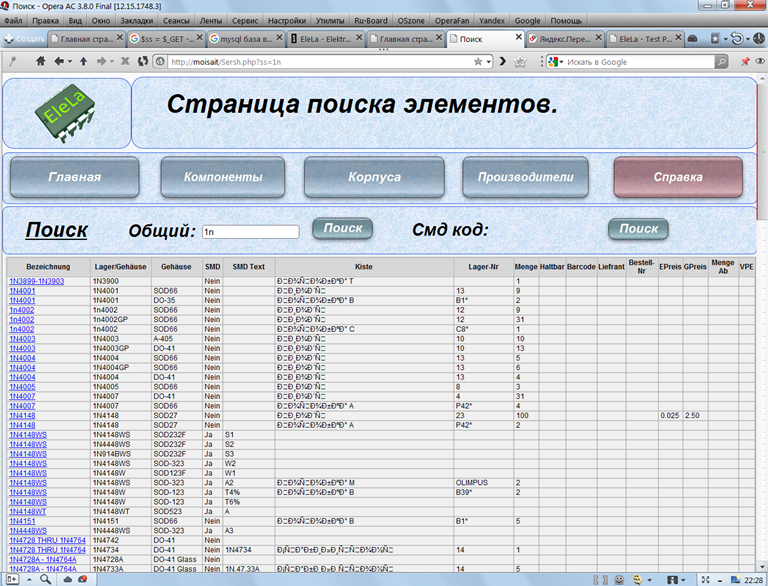The image size is (768, 586).
Task: Click the 0.025 EPreis value cell
Action: [670, 415]
